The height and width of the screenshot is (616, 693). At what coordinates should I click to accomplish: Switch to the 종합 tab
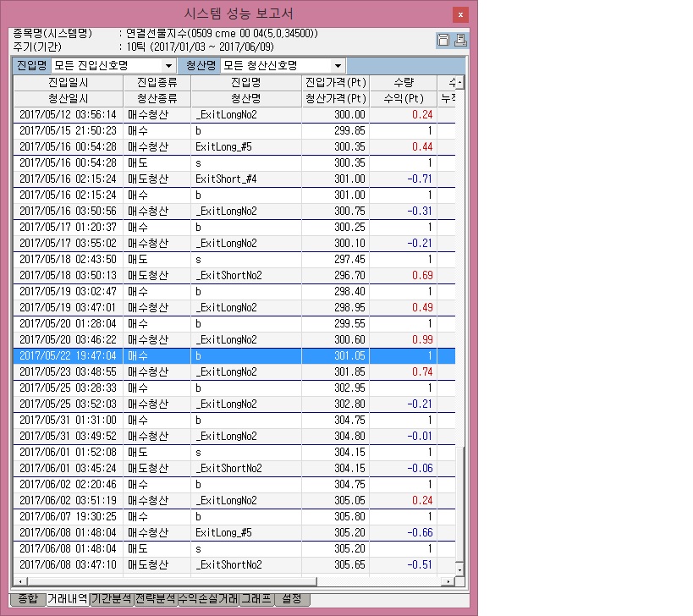coord(28,599)
